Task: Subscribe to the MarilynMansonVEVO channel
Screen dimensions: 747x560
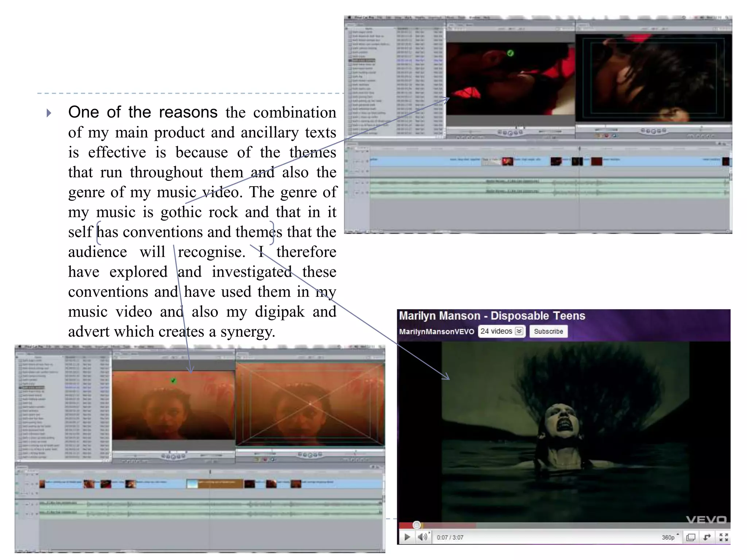Action: click(548, 331)
